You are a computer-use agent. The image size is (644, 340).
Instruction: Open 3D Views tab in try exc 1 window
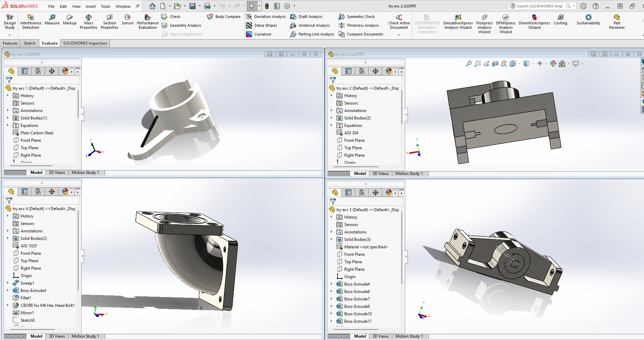click(x=57, y=173)
